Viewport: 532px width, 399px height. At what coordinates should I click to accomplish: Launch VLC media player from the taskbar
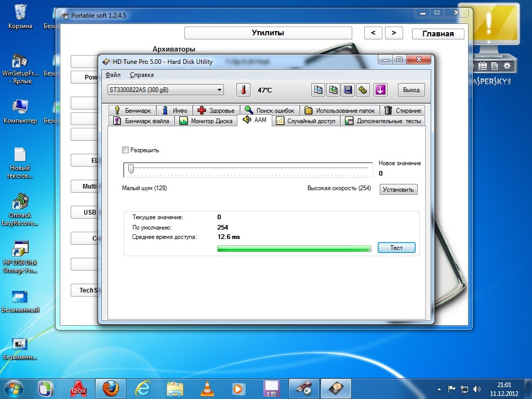point(207,389)
